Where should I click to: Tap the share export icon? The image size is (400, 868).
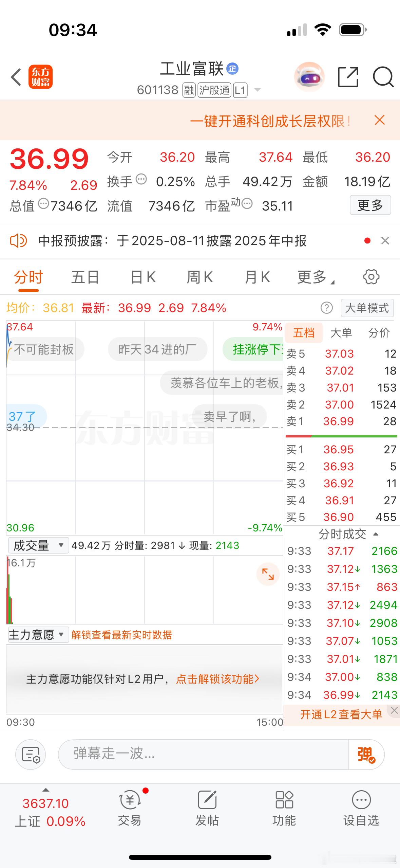[x=348, y=77]
